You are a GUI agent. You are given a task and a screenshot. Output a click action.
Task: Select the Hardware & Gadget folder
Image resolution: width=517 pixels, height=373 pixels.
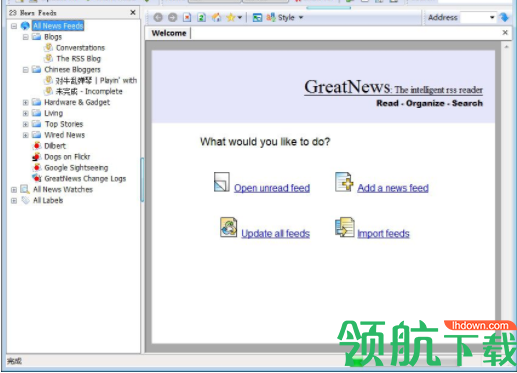click(x=77, y=102)
